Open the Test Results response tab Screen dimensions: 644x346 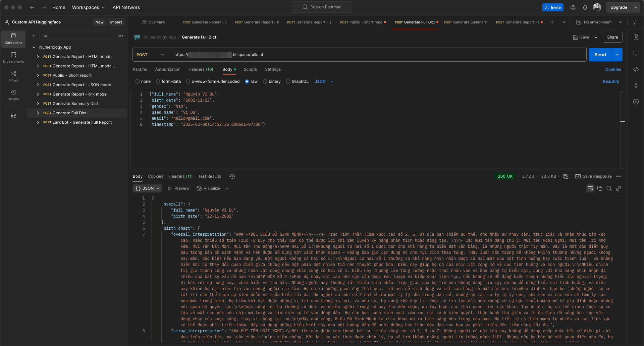[209, 176]
